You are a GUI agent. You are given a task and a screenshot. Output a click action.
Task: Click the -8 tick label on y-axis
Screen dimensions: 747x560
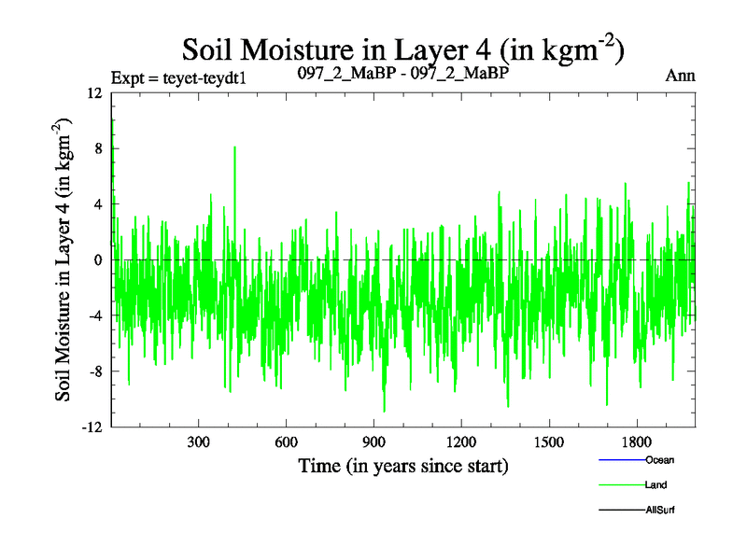(93, 371)
